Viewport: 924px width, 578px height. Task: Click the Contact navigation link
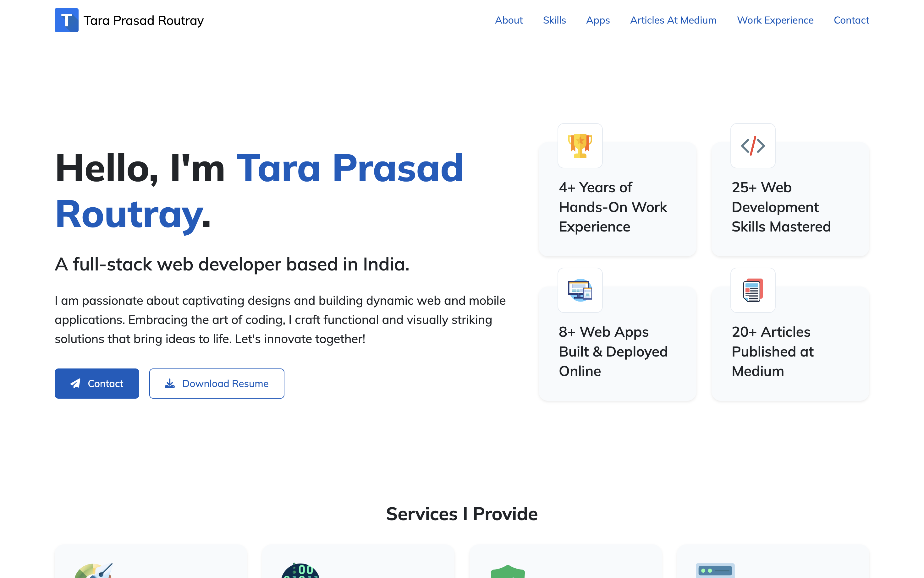coord(851,20)
